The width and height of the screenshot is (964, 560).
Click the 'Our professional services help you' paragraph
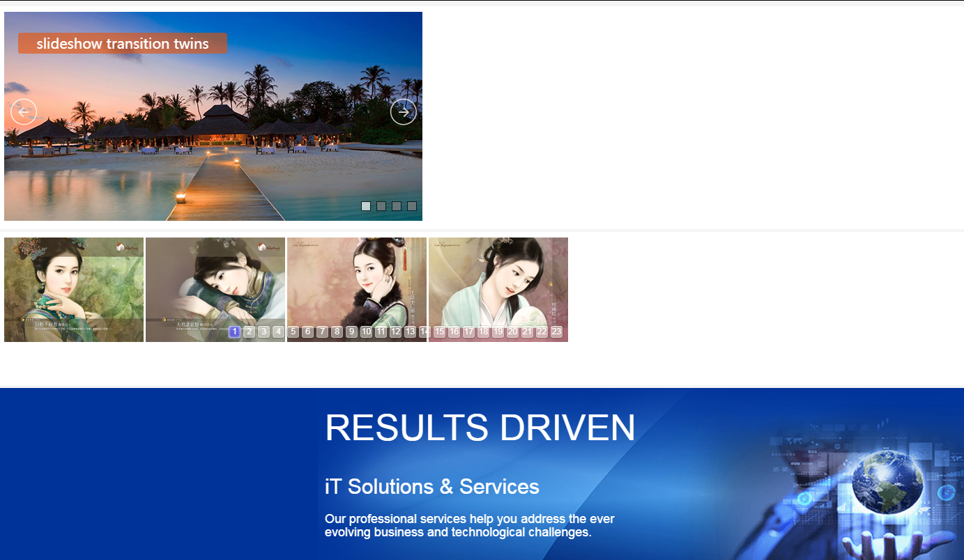469,525
